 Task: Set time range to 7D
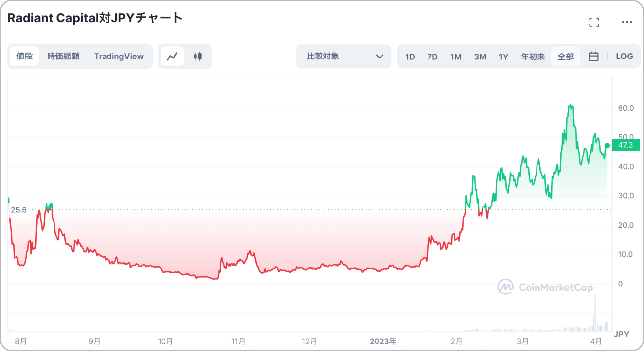pos(432,57)
